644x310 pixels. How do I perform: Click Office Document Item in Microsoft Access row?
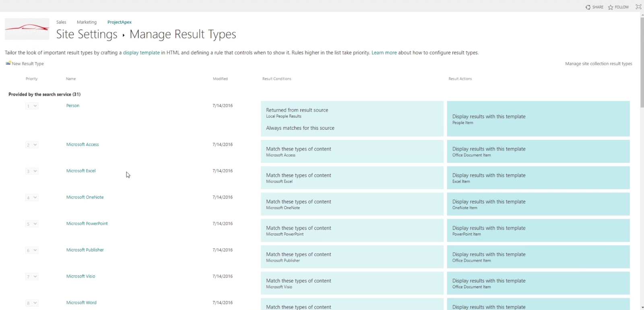472,155
